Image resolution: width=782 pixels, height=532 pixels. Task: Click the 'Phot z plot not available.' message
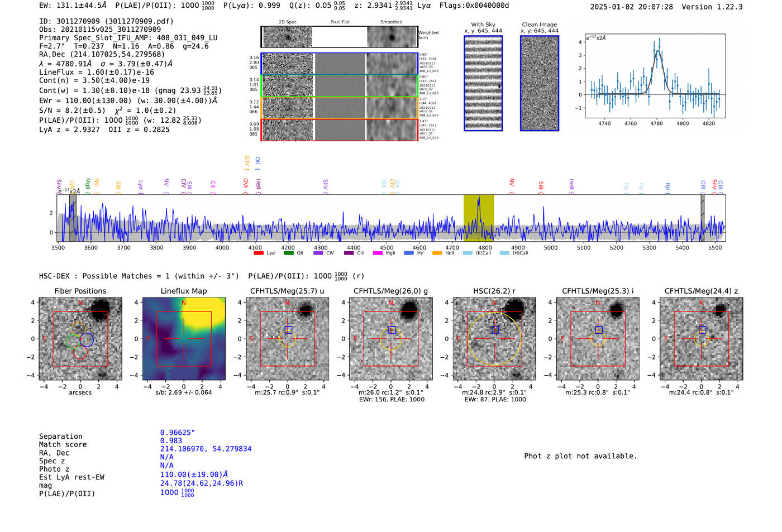point(580,456)
